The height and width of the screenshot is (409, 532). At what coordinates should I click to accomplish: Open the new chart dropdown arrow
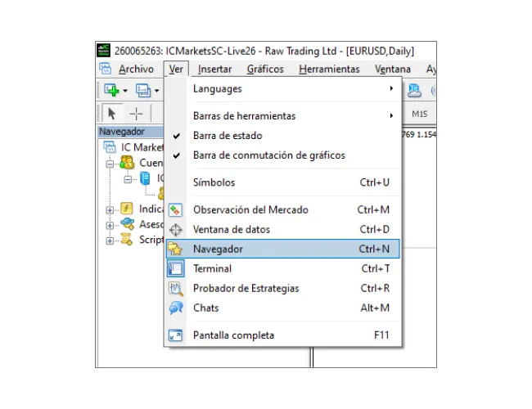[125, 91]
